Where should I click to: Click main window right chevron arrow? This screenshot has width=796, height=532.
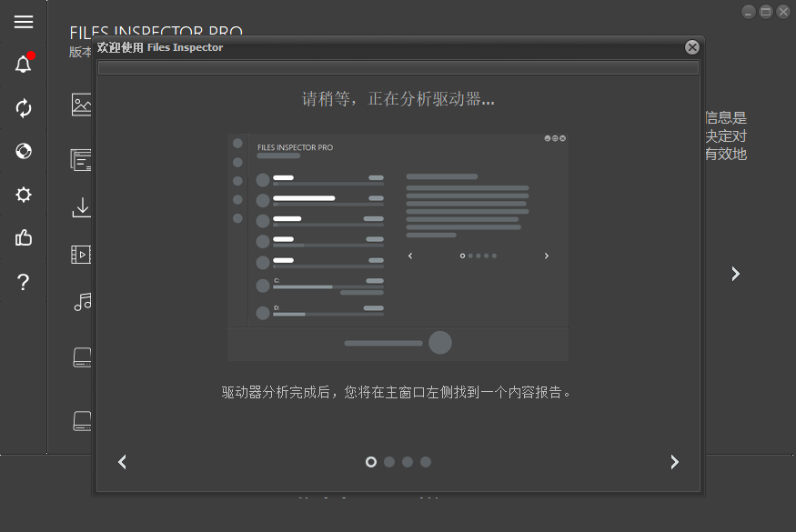click(735, 274)
